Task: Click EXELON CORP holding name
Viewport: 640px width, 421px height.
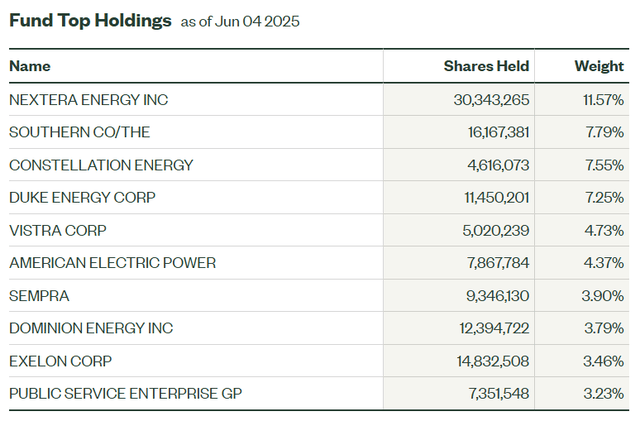Action: click(60, 361)
